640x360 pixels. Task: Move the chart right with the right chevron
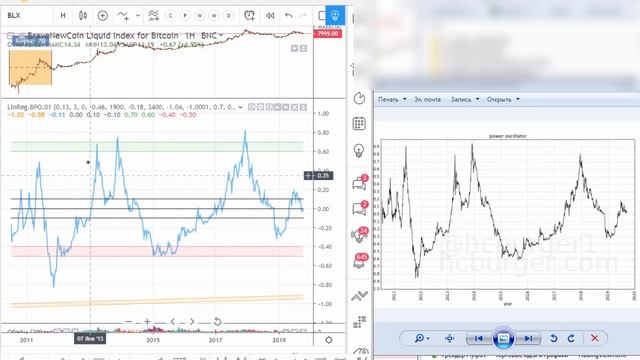tap(192, 322)
